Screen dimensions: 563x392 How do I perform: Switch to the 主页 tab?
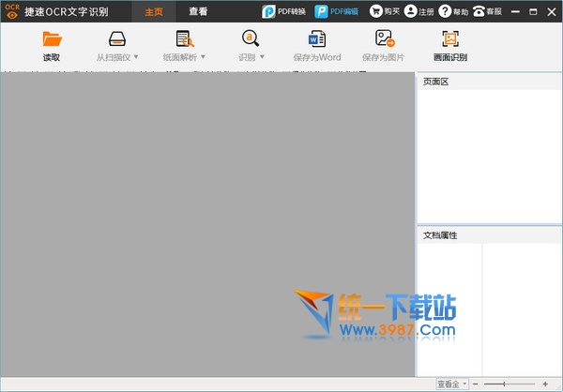coord(154,12)
